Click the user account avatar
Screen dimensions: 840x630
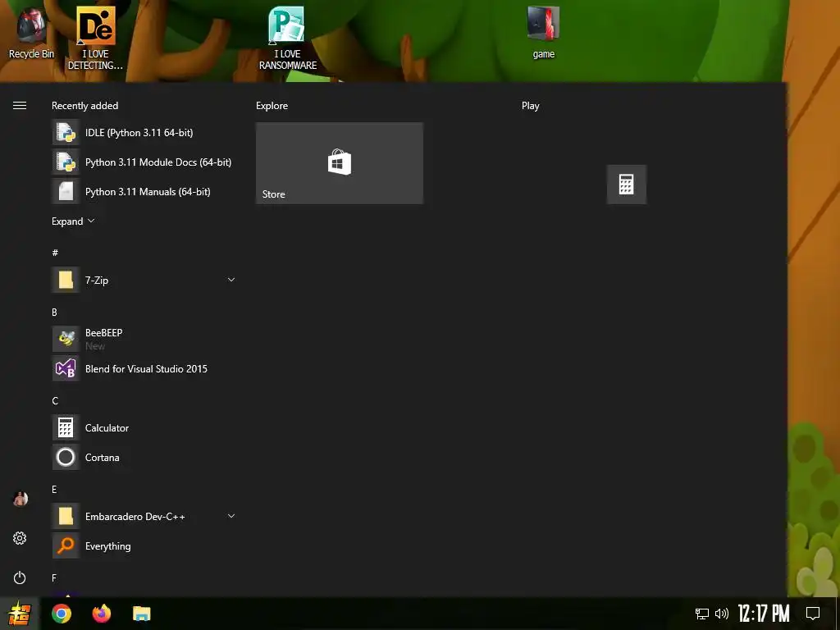tap(21, 499)
